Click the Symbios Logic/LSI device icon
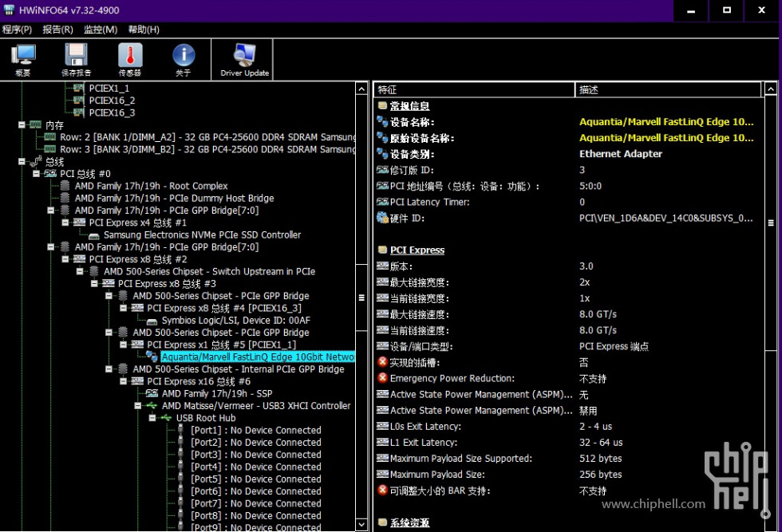Image resolution: width=782 pixels, height=532 pixels. [x=152, y=321]
